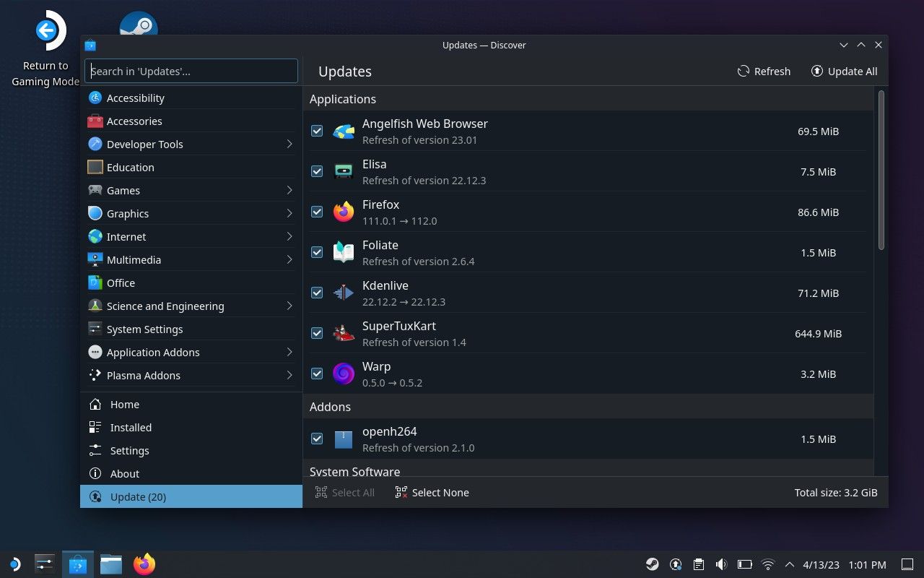Select the Update (20) sidebar entry
The height and width of the screenshot is (578, 924).
click(x=191, y=497)
